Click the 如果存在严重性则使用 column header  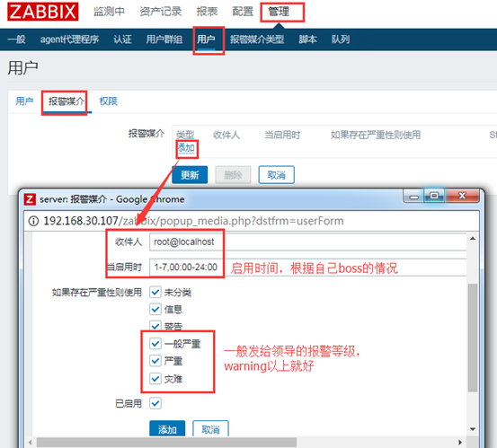(376, 135)
